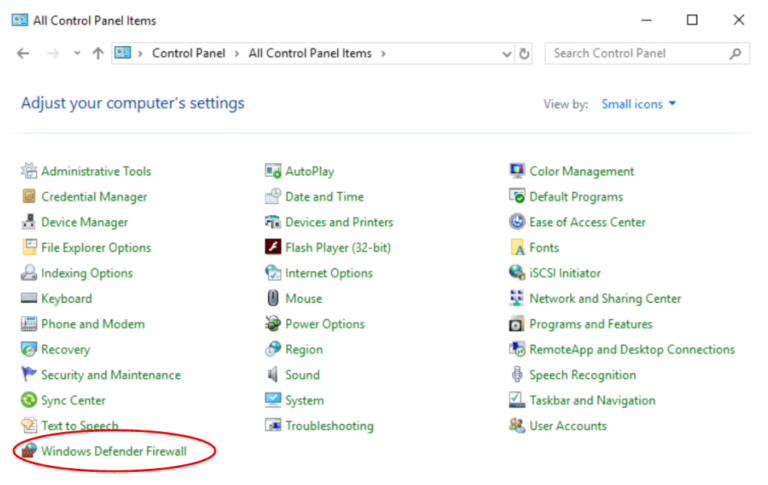Go back with the Back arrow
Image resolution: width=768 pixels, height=485 pixels.
(23, 53)
